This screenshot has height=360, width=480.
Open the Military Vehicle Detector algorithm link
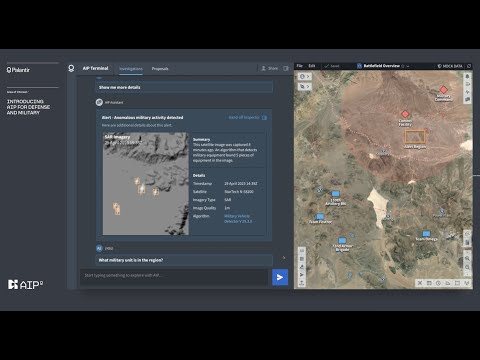coord(238,219)
